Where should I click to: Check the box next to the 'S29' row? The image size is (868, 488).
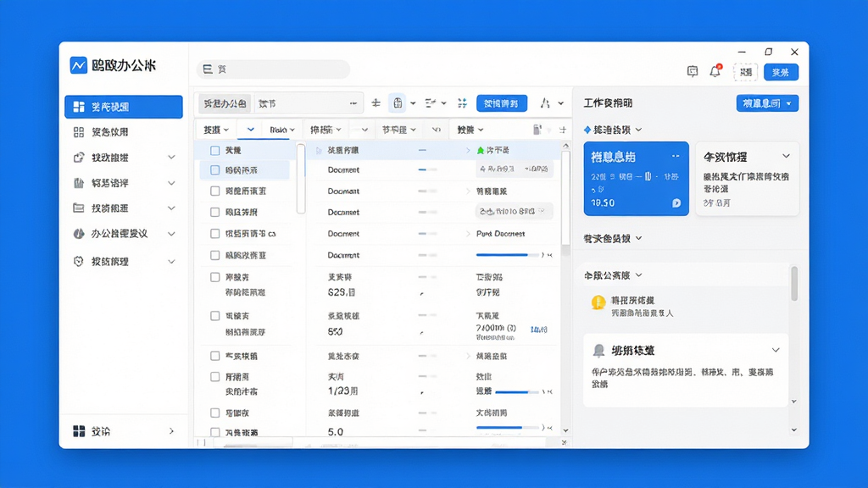214,277
